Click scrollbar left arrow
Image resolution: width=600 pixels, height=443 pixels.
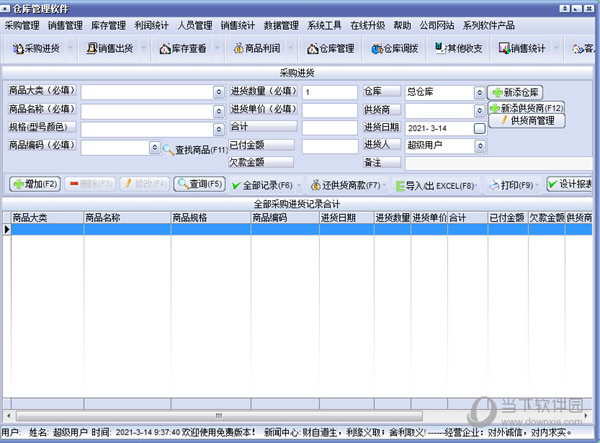[x=8, y=416]
